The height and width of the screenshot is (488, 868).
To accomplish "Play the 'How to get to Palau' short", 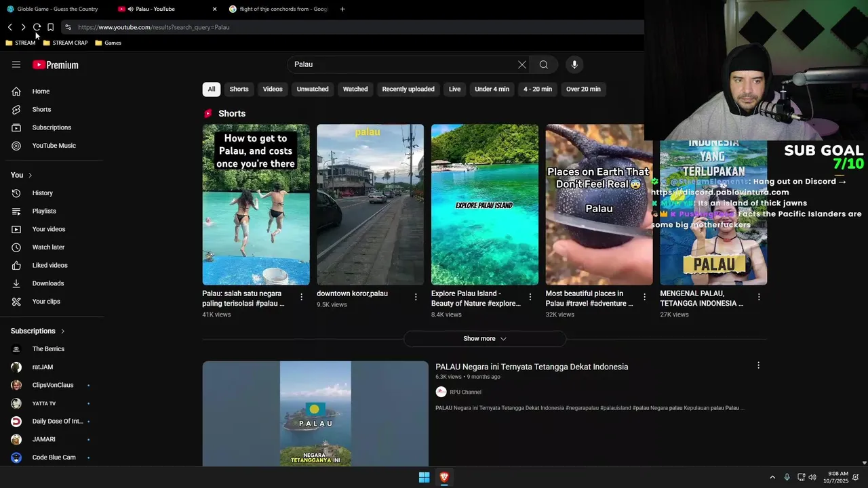I will tap(256, 205).
